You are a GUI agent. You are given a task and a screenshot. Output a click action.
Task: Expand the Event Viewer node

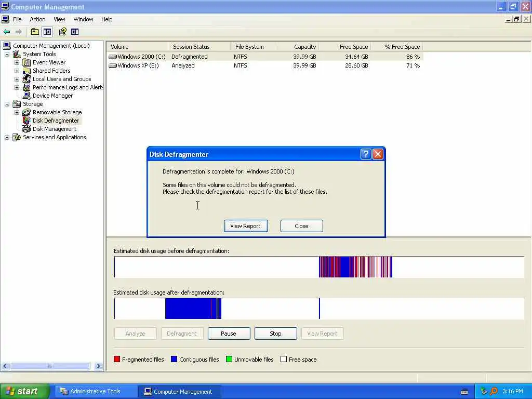(17, 62)
